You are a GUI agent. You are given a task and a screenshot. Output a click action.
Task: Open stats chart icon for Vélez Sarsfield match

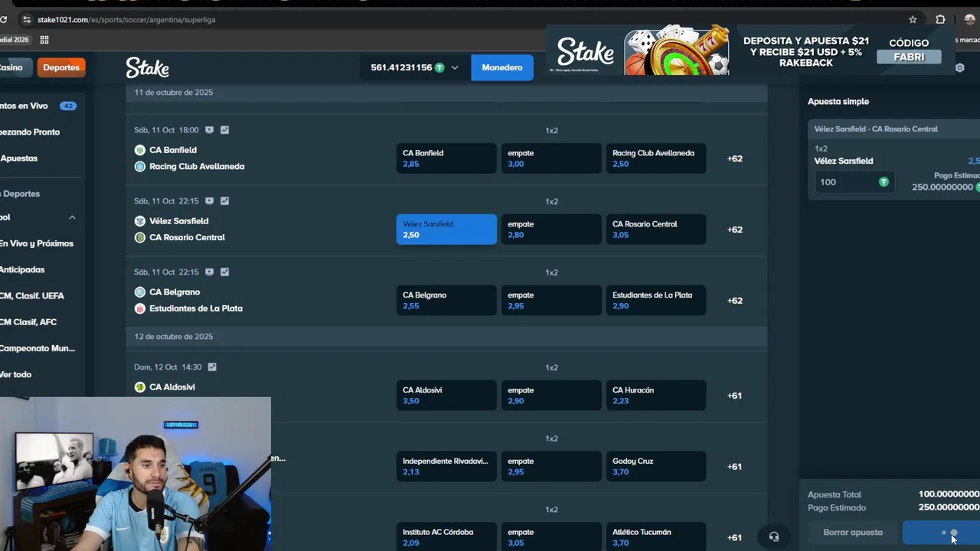coord(224,201)
